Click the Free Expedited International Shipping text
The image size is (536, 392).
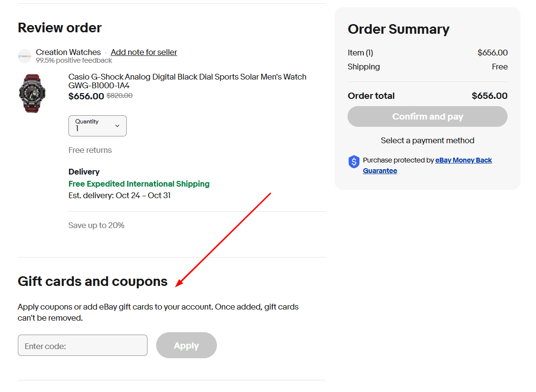139,184
